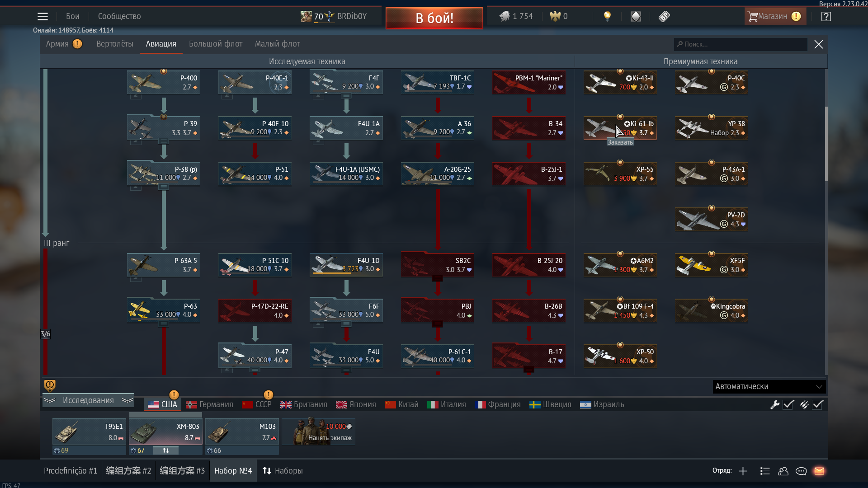Screen dimensions: 868x488
Task: Select the P-51C-10 aircraft card
Action: (255, 265)
